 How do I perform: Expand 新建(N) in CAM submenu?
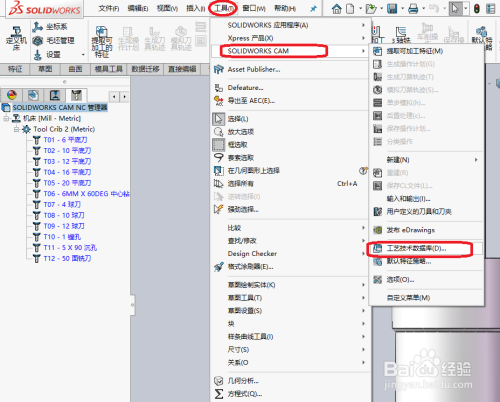click(x=426, y=160)
